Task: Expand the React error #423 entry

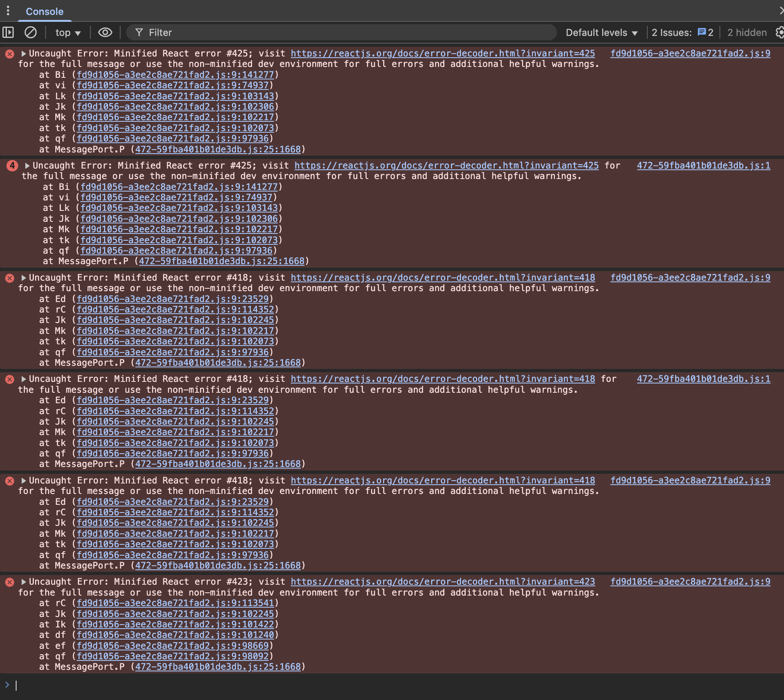Action: click(24, 581)
